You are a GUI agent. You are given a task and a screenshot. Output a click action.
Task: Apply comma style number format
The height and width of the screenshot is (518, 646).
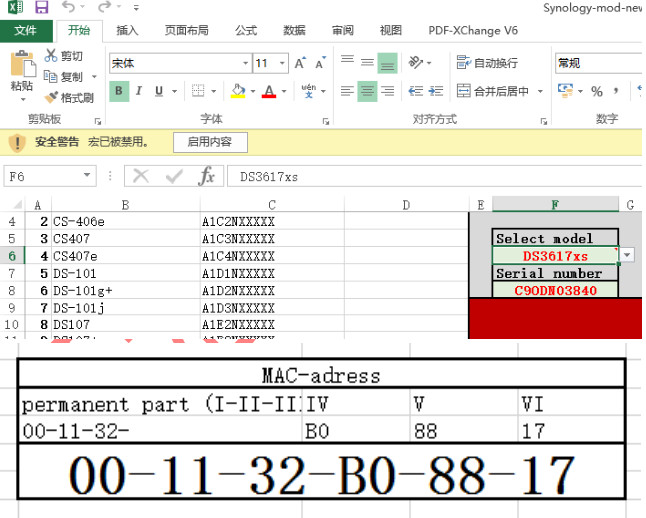616,91
